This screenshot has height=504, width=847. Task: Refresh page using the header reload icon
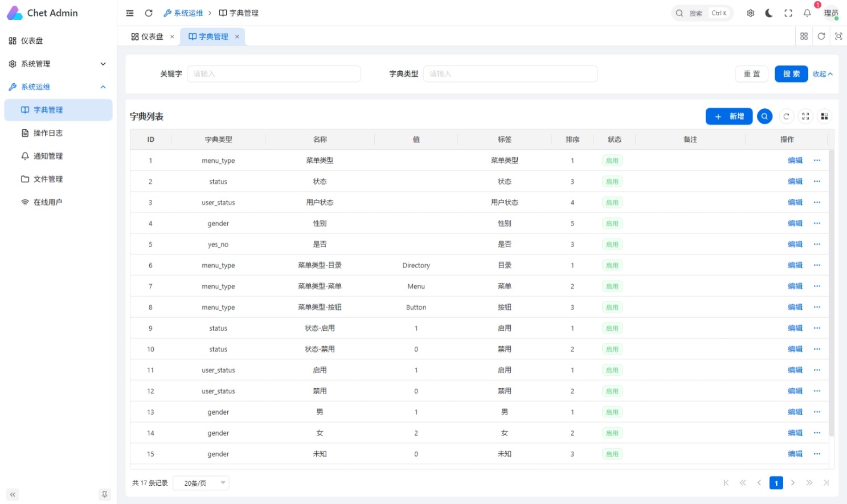coord(149,13)
